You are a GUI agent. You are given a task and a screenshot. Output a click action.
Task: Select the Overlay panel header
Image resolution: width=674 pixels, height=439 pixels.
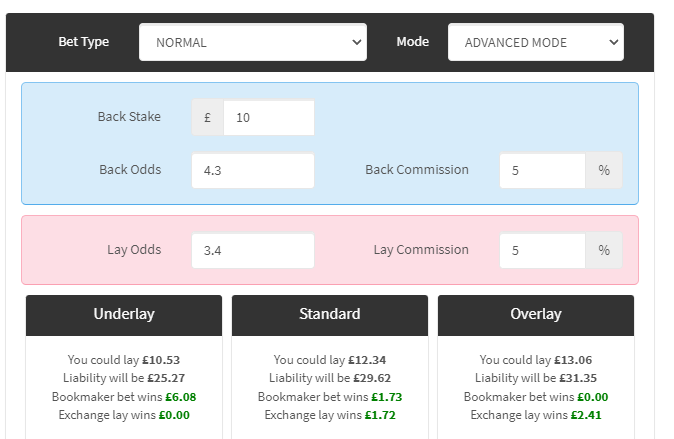[536, 314]
